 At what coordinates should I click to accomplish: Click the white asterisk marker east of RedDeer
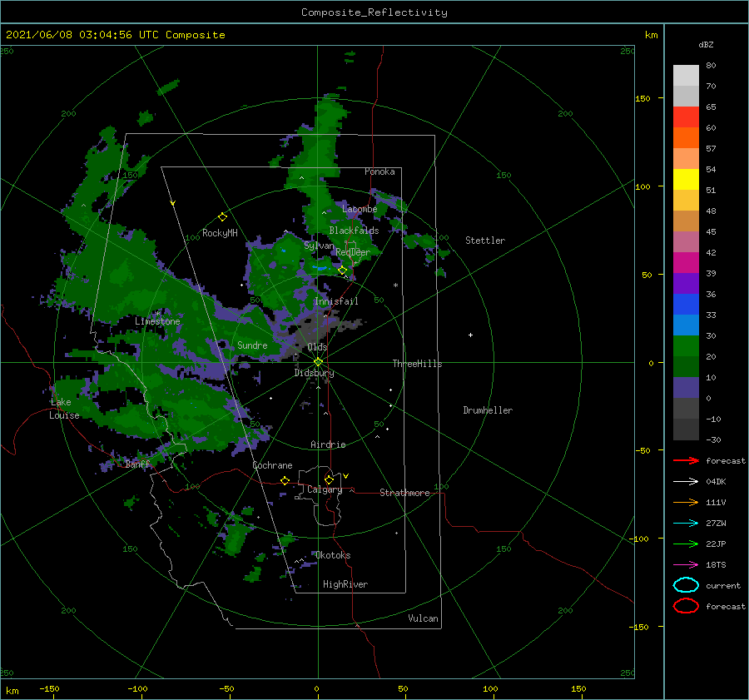click(x=395, y=285)
